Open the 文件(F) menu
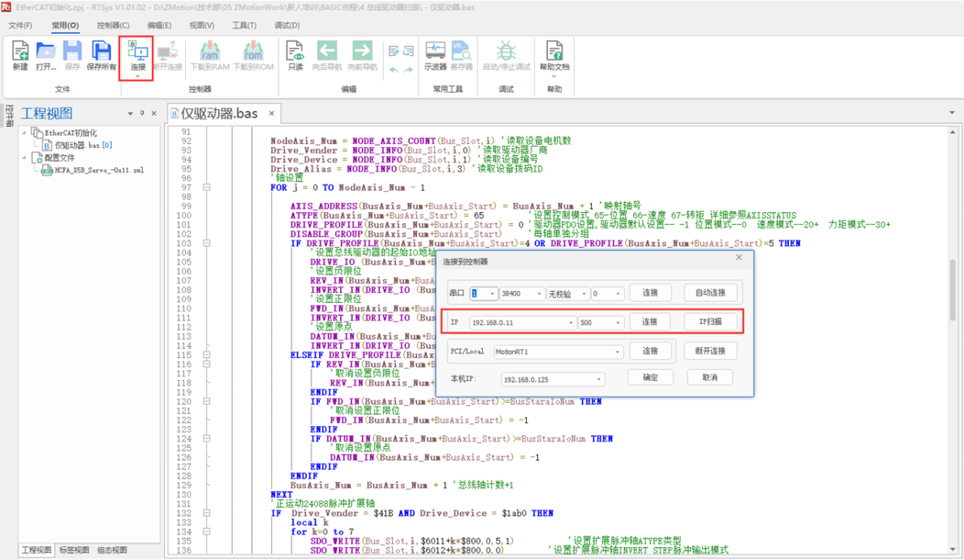Viewport: 964px width, 560px height. (21, 25)
